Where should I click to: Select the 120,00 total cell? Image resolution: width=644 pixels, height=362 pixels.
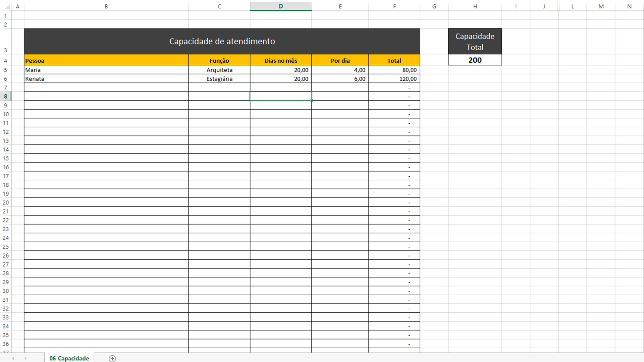pos(394,79)
